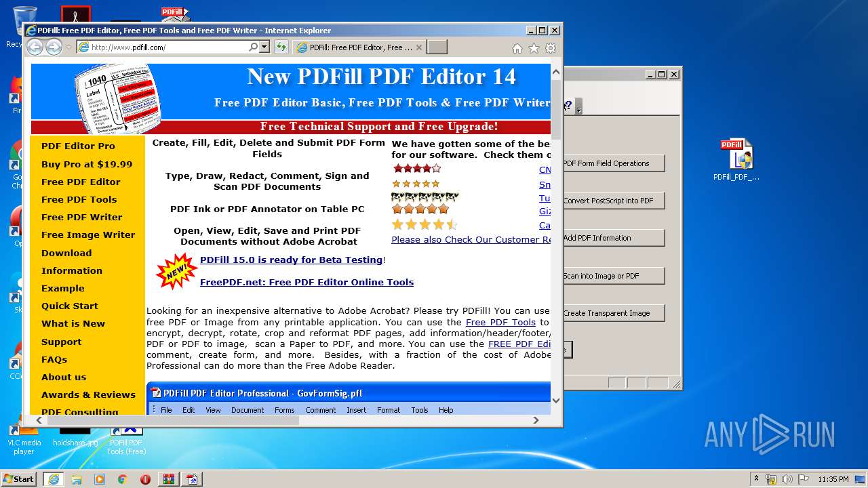The image size is (868, 488).
Task: Go to Download in the sidebar
Action: tap(66, 253)
